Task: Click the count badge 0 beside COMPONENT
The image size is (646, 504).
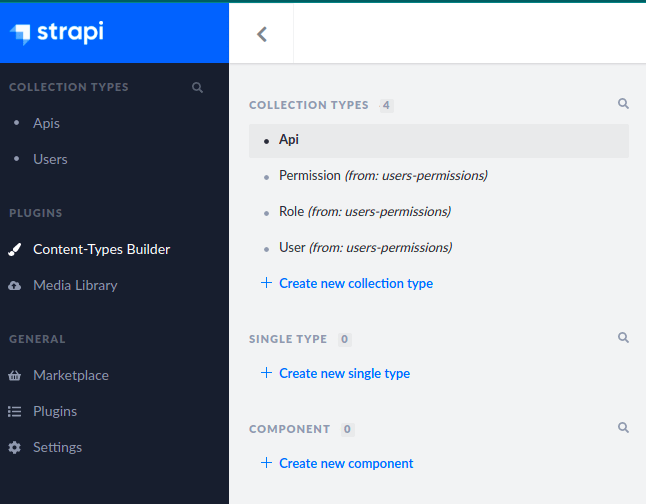Action: 347,429
